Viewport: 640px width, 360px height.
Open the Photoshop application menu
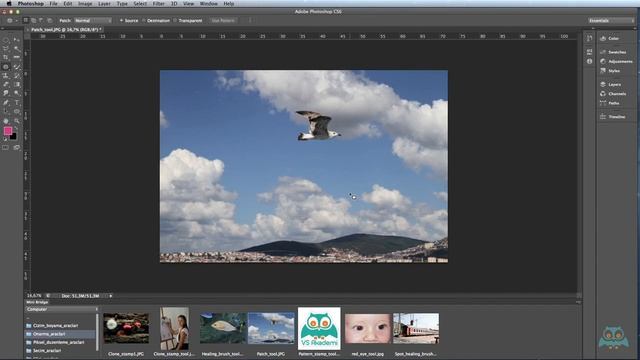pos(31,4)
